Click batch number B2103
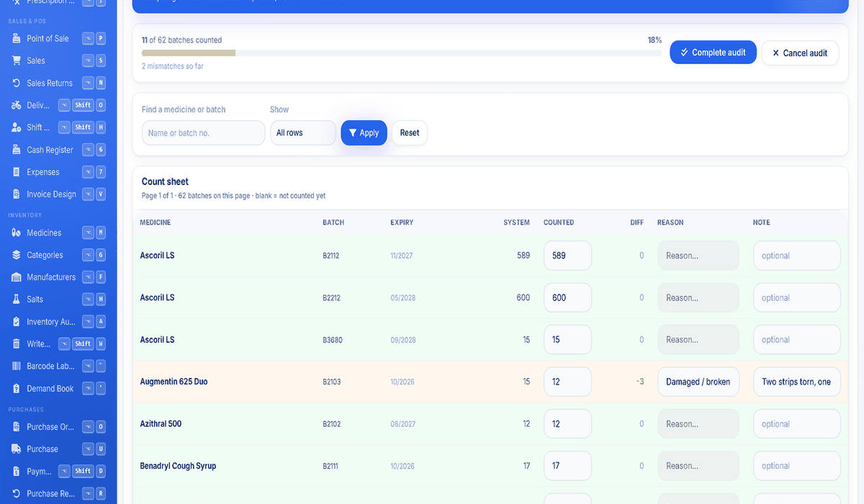 (332, 382)
